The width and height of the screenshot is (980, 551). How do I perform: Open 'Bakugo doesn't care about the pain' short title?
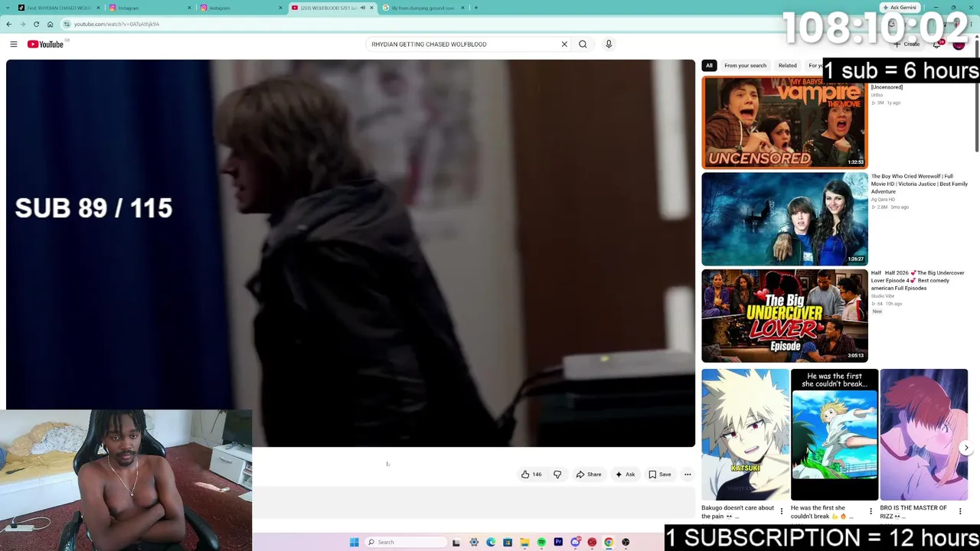pyautogui.click(x=737, y=512)
